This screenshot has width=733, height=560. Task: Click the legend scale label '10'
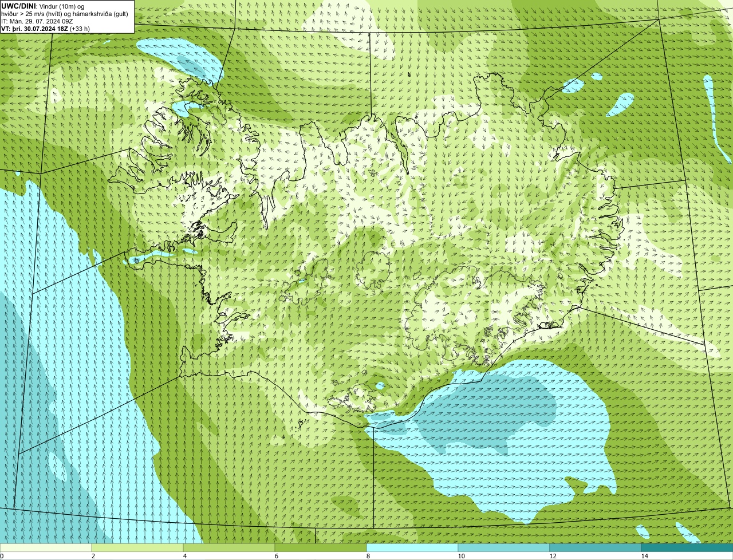click(461, 556)
